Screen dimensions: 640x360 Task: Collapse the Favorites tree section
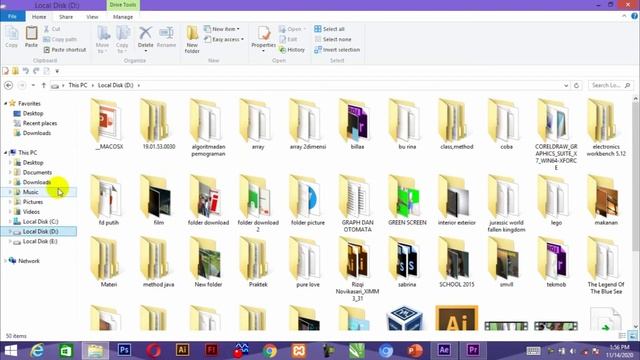point(6,104)
